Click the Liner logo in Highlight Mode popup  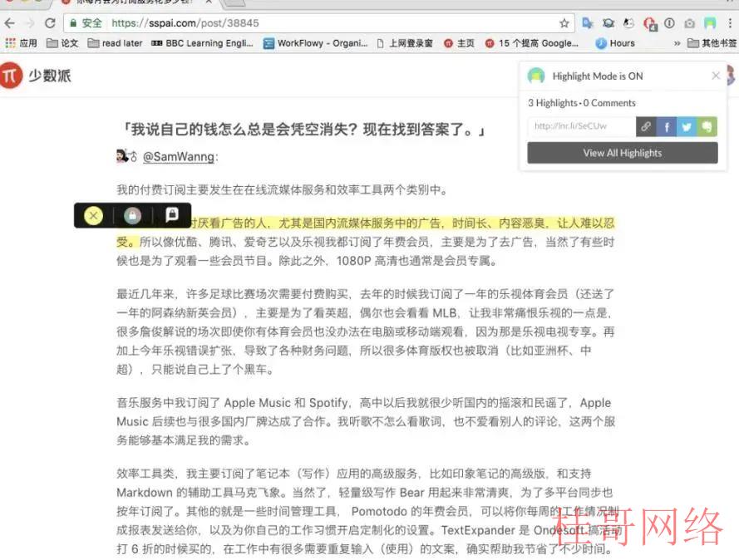(x=536, y=76)
